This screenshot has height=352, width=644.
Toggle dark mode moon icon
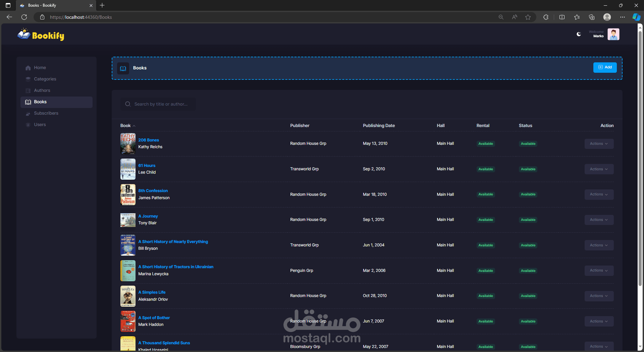point(579,34)
